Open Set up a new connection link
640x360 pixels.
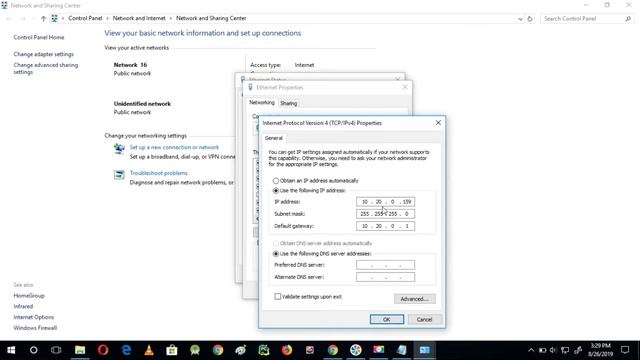click(x=174, y=147)
